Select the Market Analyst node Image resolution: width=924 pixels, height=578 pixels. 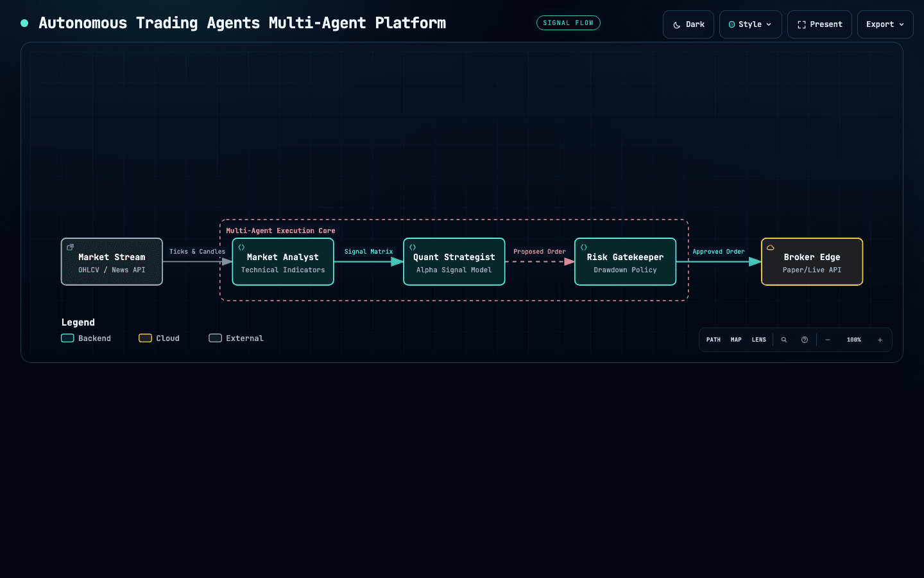click(283, 262)
